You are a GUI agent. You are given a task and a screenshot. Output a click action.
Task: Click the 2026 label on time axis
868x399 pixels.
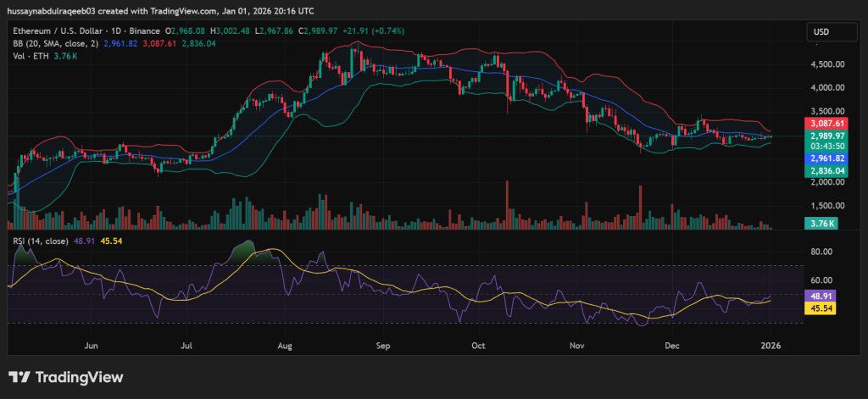click(770, 346)
